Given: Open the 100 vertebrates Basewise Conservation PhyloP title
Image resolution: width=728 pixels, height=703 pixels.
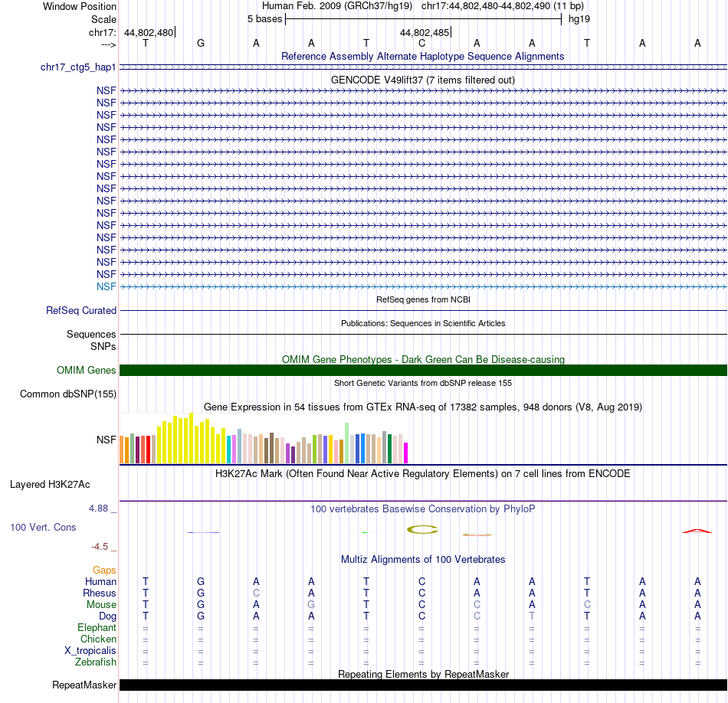Looking at the screenshot, I should coord(422,509).
